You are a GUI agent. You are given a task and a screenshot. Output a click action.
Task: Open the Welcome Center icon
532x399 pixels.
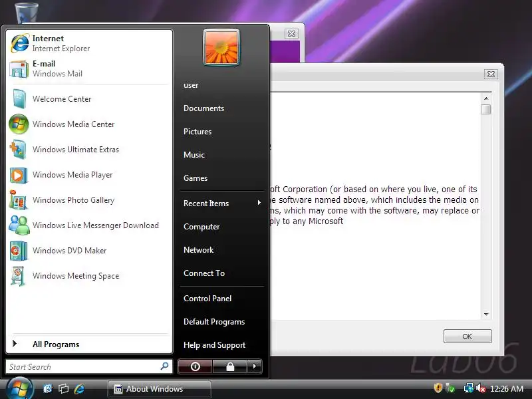coord(19,98)
